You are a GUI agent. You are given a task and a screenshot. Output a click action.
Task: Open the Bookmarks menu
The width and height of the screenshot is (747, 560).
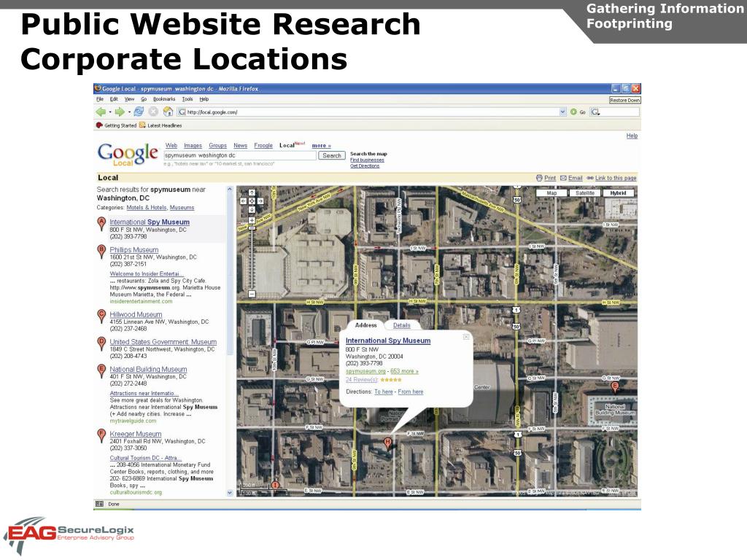click(x=164, y=99)
